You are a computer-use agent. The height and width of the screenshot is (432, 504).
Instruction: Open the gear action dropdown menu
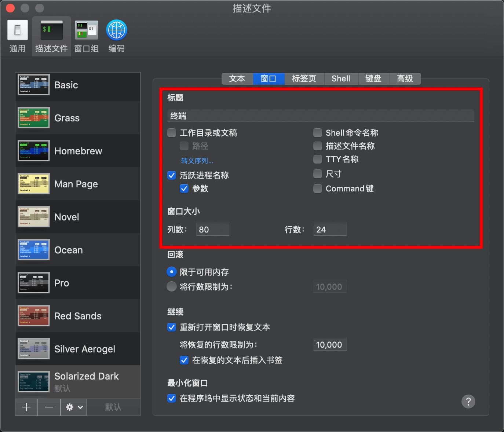pos(74,407)
